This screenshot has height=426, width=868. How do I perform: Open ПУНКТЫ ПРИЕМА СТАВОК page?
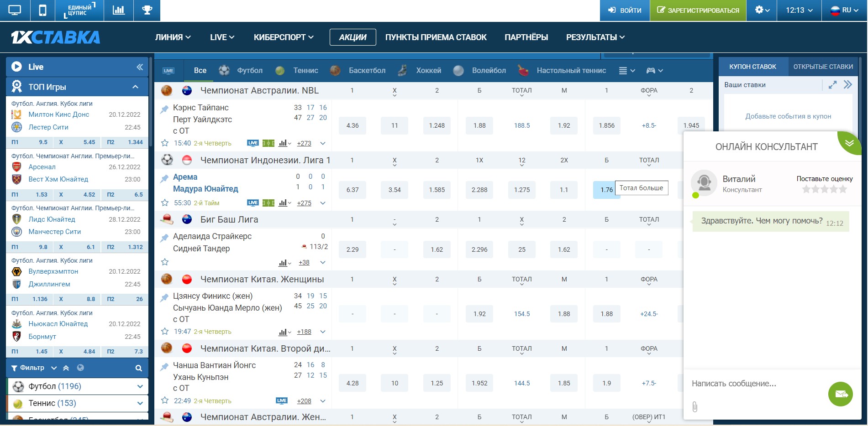tap(436, 37)
